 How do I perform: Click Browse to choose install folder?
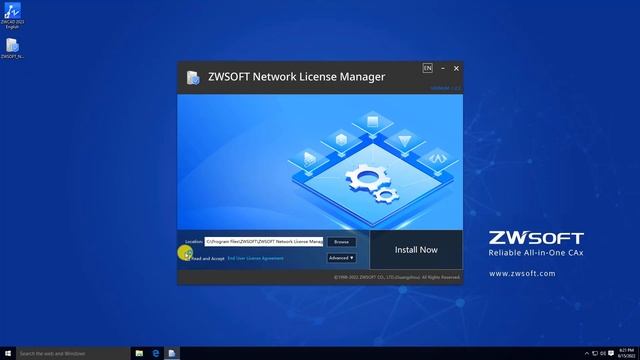tap(342, 242)
